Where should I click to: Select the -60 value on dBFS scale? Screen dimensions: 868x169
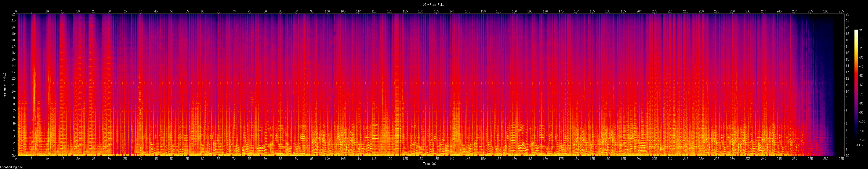pos(861,85)
